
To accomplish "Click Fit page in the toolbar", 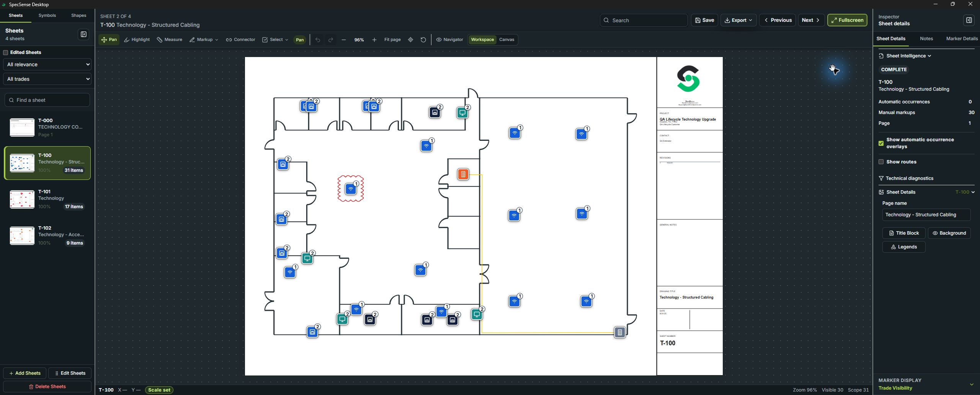I will 392,39.
